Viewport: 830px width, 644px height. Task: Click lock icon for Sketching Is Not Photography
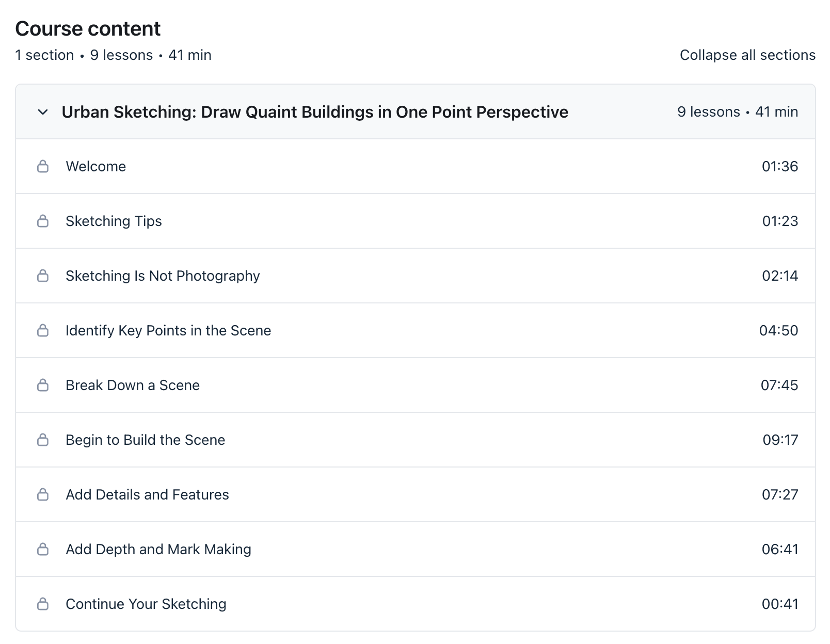pyautogui.click(x=43, y=276)
